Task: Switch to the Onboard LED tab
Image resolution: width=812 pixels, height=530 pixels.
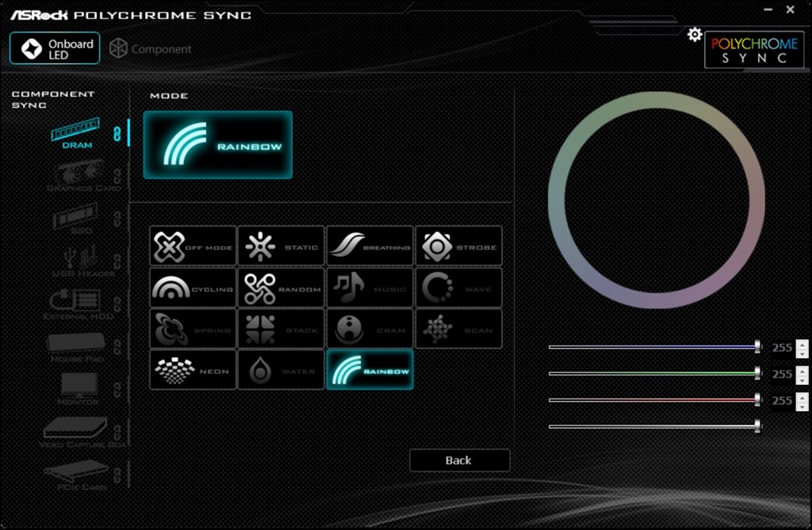Action: point(55,48)
